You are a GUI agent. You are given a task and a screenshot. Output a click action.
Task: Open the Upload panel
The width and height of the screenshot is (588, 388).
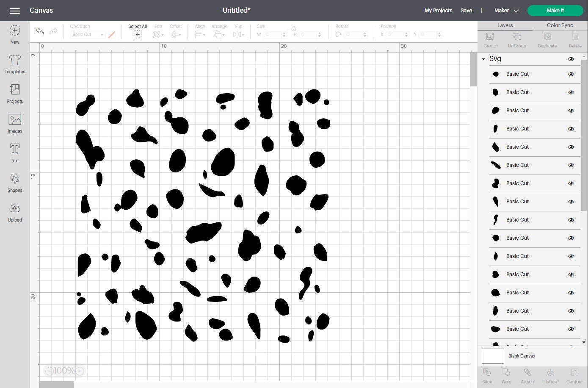(14, 212)
